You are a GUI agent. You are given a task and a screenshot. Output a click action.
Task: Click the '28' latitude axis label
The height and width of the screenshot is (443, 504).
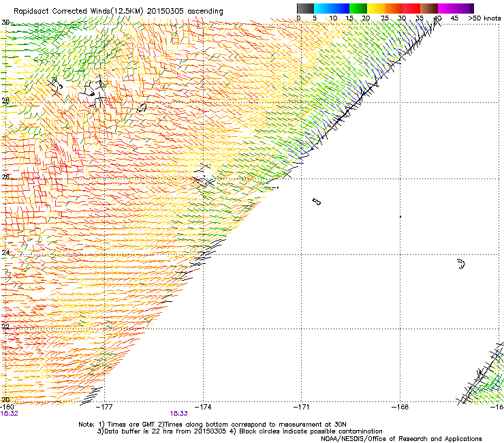5,100
